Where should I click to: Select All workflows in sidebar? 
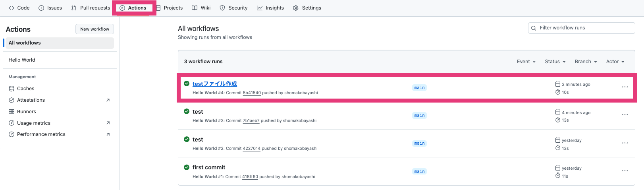tap(60, 43)
